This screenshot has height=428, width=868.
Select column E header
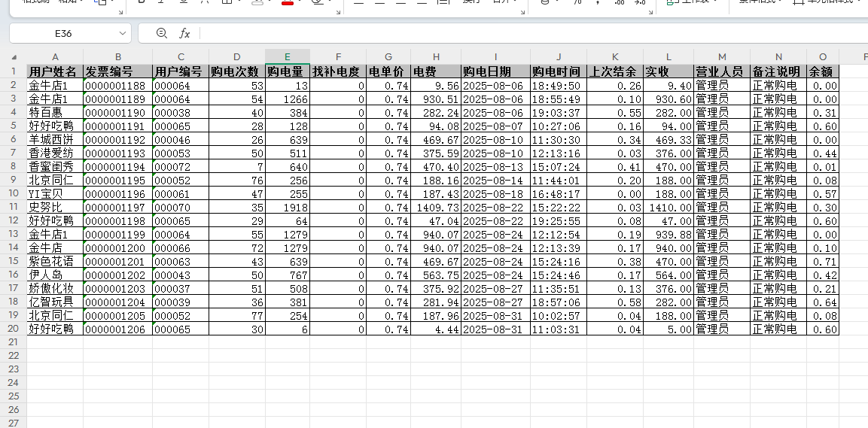(x=287, y=57)
